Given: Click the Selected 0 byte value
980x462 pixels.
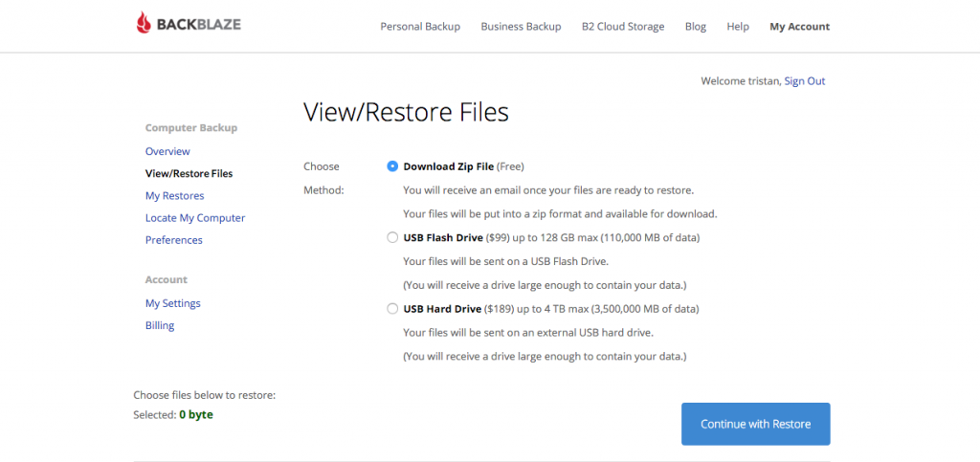Looking at the screenshot, I should click(195, 414).
